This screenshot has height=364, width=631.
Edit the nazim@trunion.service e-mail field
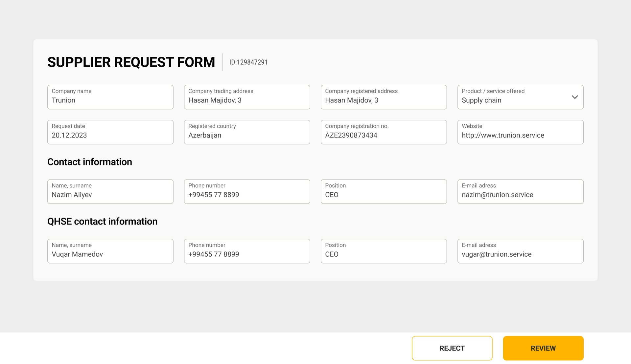coord(520,192)
